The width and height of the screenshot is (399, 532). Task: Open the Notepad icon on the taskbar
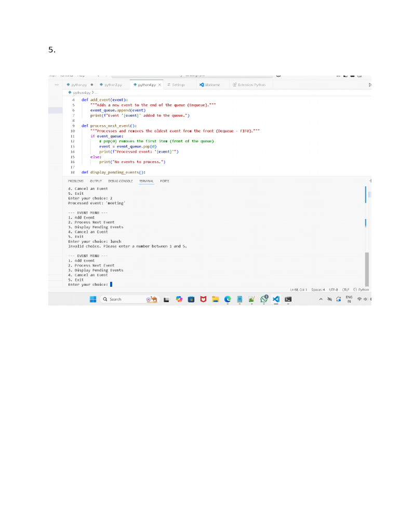pyautogui.click(x=240, y=299)
